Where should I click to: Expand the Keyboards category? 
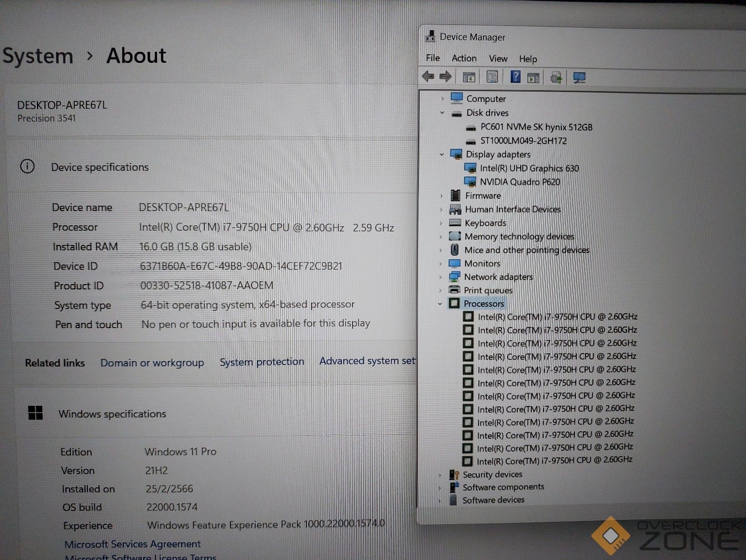point(441,223)
